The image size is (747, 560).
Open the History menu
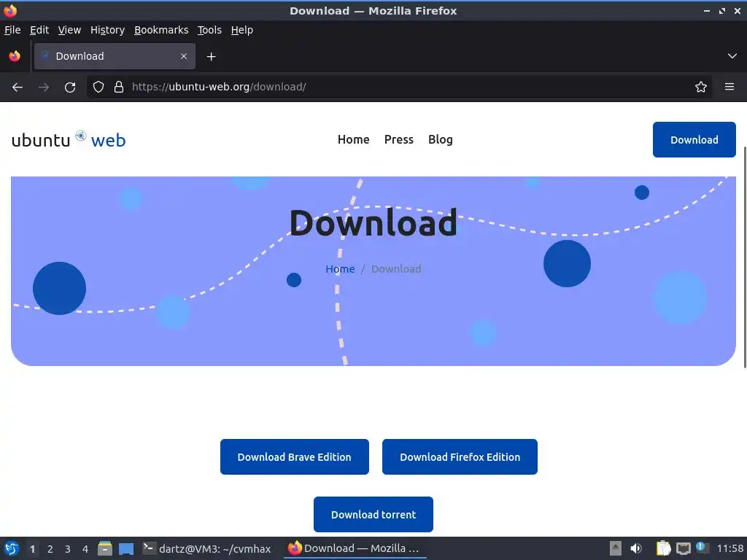click(x=108, y=30)
